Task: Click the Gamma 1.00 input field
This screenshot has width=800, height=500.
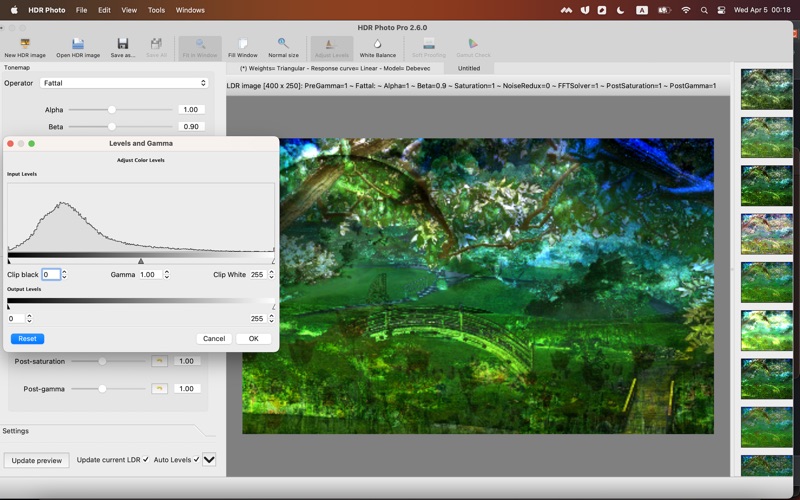Action: (151, 274)
